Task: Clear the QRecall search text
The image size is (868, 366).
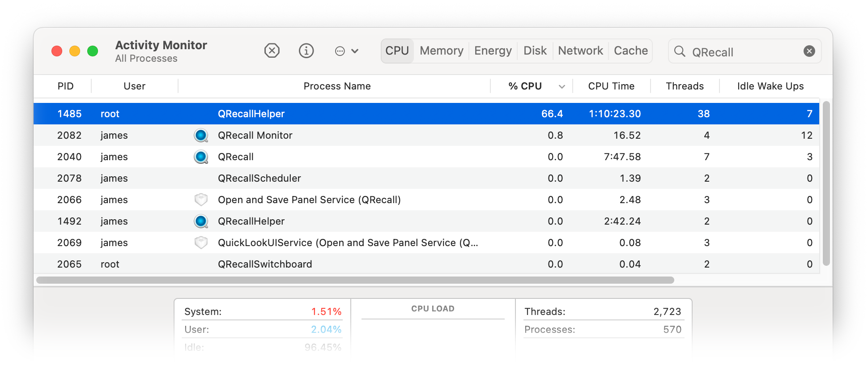Action: pyautogui.click(x=809, y=51)
